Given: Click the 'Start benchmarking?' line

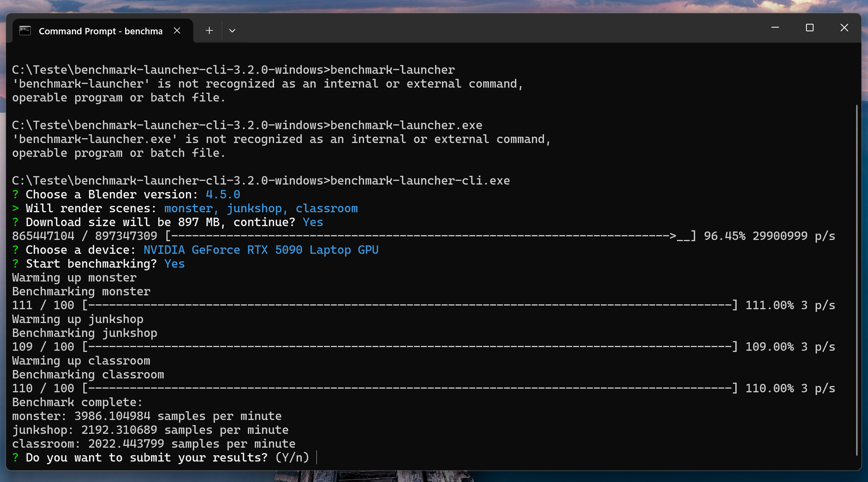Looking at the screenshot, I should (98, 264).
